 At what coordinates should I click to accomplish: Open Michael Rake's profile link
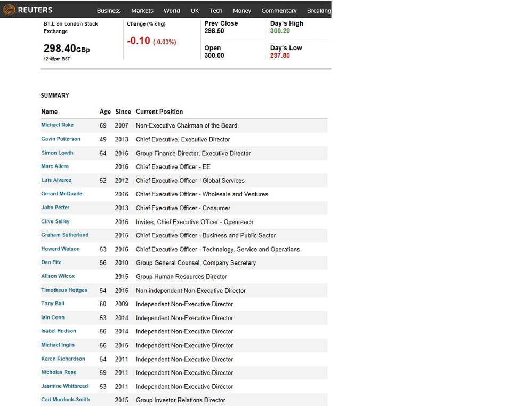(58, 125)
